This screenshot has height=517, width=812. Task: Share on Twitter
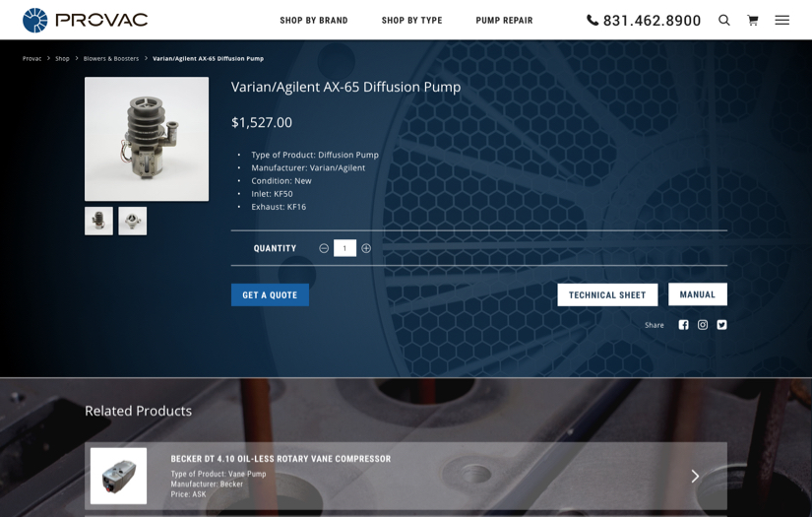pyautogui.click(x=721, y=325)
